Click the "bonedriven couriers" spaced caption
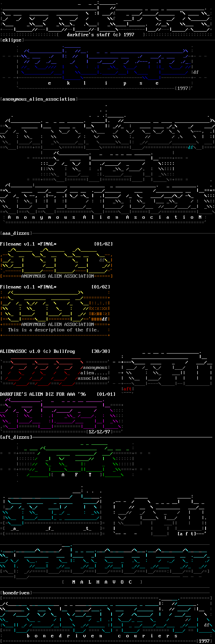The height and width of the screenshot is (644, 215). point(102,636)
